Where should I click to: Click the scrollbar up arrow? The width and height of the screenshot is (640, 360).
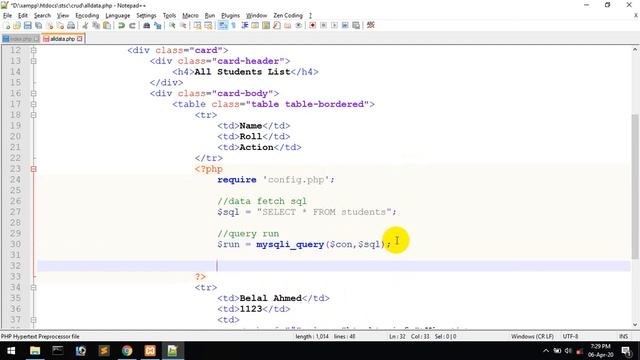pyautogui.click(x=635, y=49)
